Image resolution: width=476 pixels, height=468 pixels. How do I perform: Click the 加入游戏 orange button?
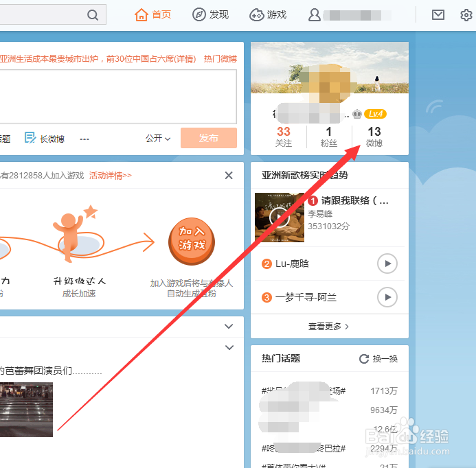click(192, 241)
